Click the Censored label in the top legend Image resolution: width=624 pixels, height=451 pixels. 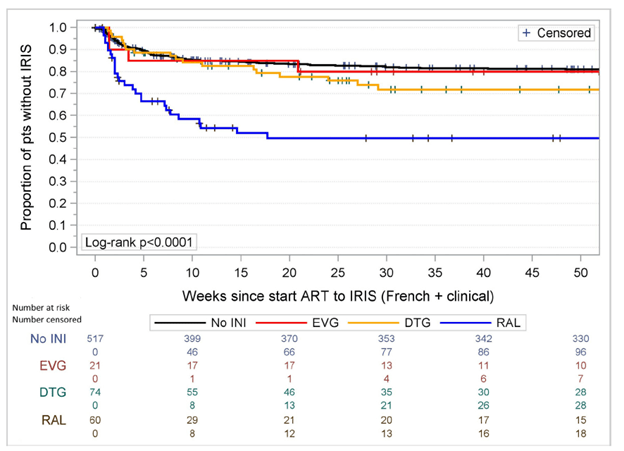pyautogui.click(x=564, y=33)
